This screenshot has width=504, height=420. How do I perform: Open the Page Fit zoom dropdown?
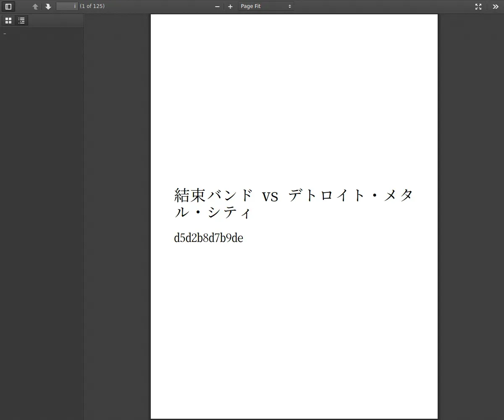(266, 6)
